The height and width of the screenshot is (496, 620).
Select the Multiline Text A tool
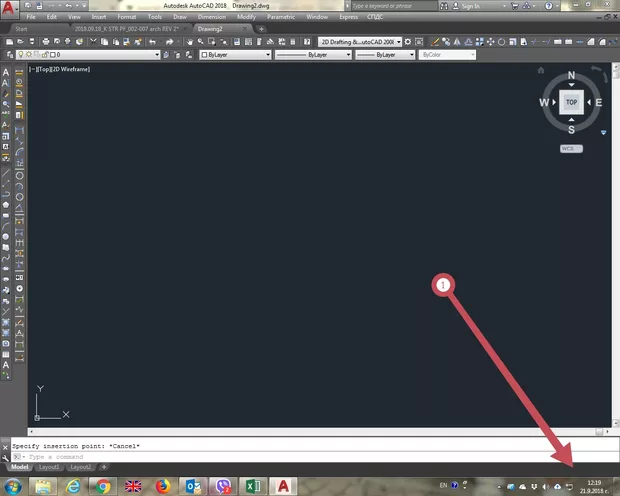[6, 72]
